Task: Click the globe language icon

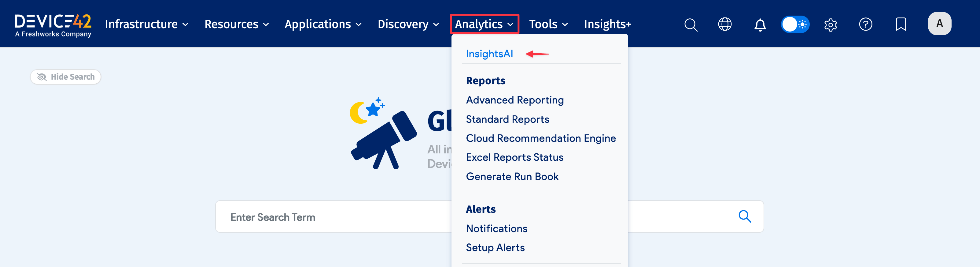Action: coord(724,24)
